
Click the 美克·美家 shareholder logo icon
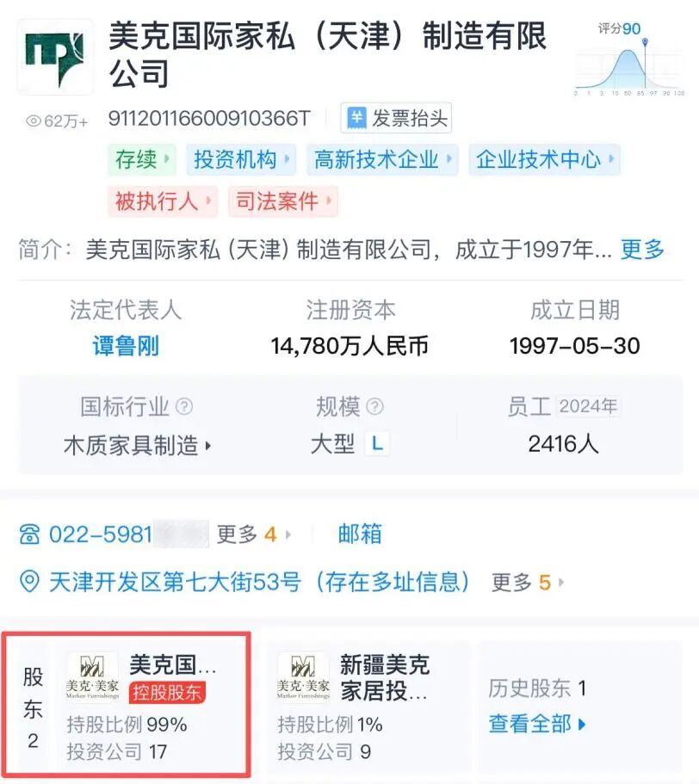94,678
